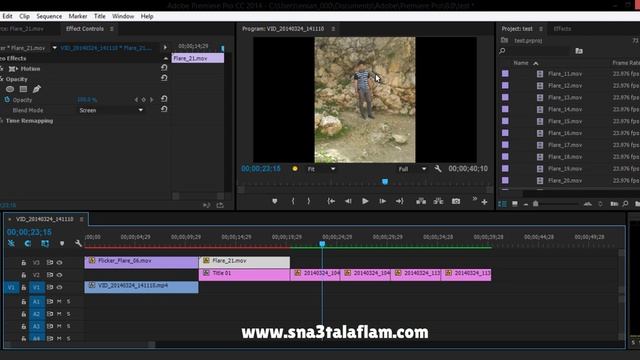
Task: Open Timeline Display Settings wrench
Action: pyautogui.click(x=78, y=243)
